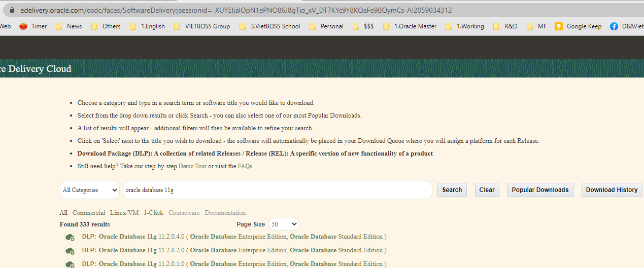Viewport: 644px width, 268px height.
Task: Click the browser address bar URL
Action: pos(236,10)
